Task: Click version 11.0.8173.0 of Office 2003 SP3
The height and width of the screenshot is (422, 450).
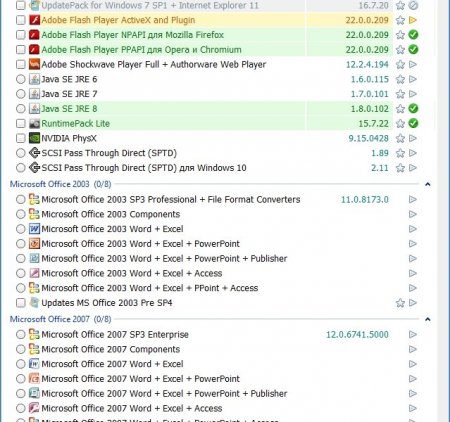Action: click(365, 200)
